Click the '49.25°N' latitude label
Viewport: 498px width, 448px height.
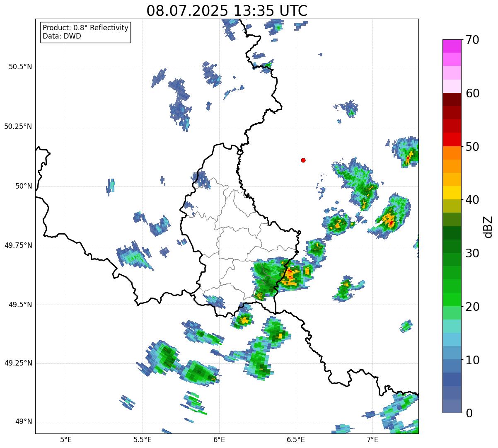pyautogui.click(x=18, y=363)
